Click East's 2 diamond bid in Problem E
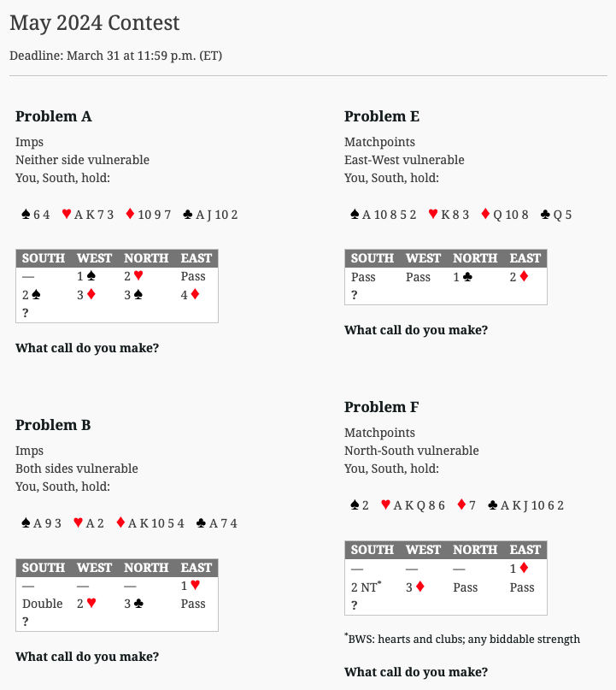This screenshot has width=616, height=690. click(x=519, y=277)
